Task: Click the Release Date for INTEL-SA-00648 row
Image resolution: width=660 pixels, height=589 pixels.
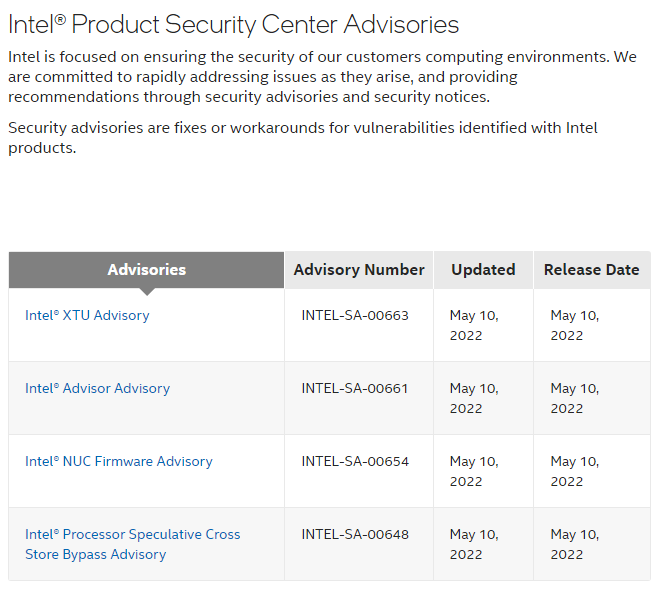Action: pyautogui.click(x=574, y=544)
